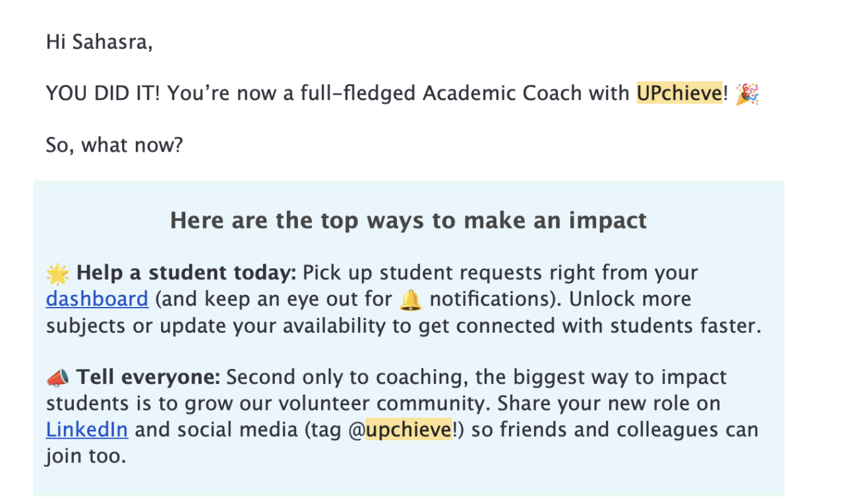The image size is (844, 504).
Task: Click the "Hi Sahasra," greeting
Action: (x=99, y=43)
